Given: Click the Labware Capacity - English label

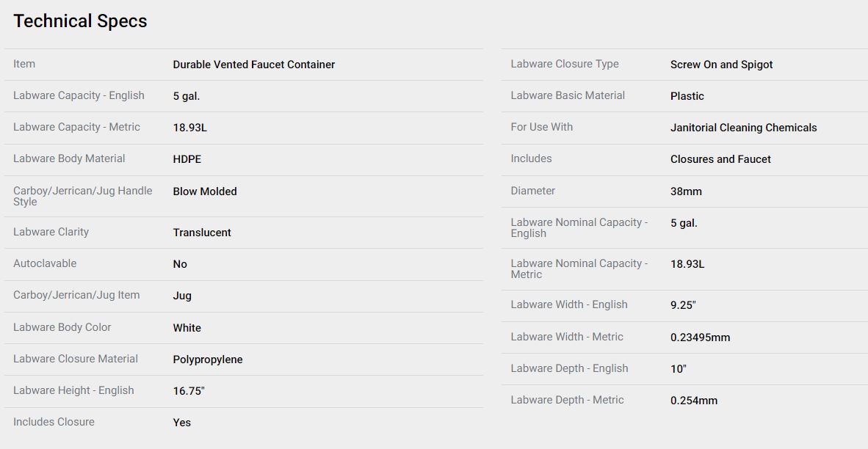Looking at the screenshot, I should point(79,95).
